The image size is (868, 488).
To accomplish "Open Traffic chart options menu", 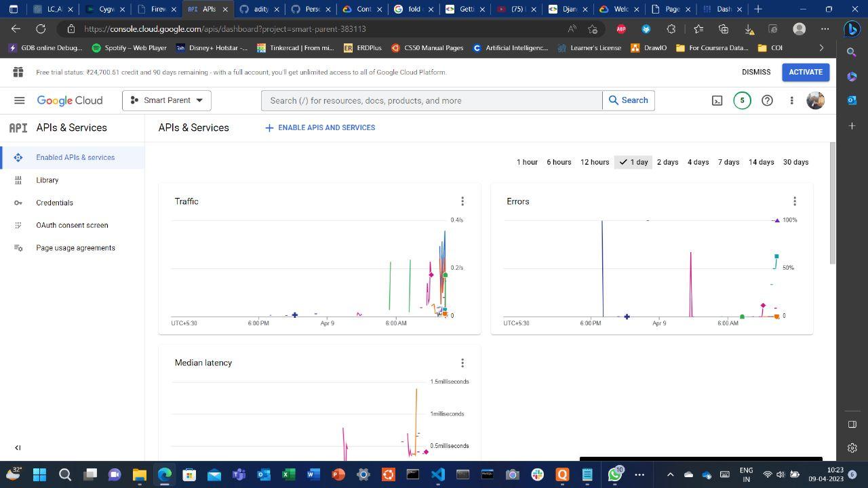I will pyautogui.click(x=462, y=201).
